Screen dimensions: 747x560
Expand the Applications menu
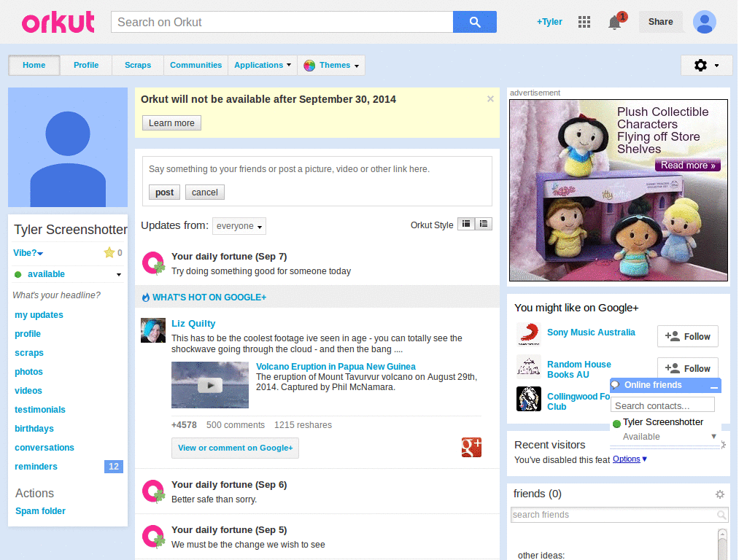[263, 65]
